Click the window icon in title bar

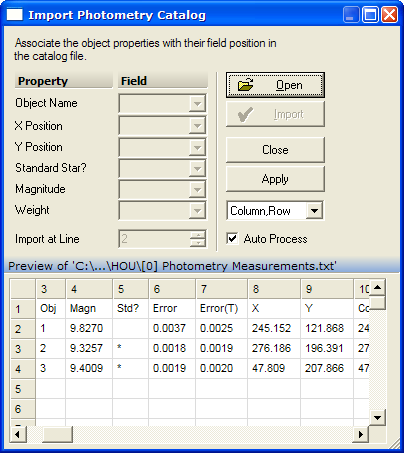click(x=15, y=15)
